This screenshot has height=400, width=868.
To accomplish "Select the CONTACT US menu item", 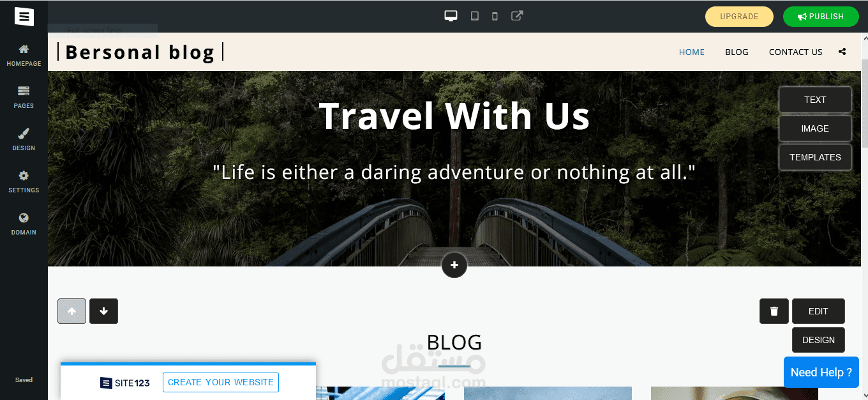I will [x=795, y=52].
